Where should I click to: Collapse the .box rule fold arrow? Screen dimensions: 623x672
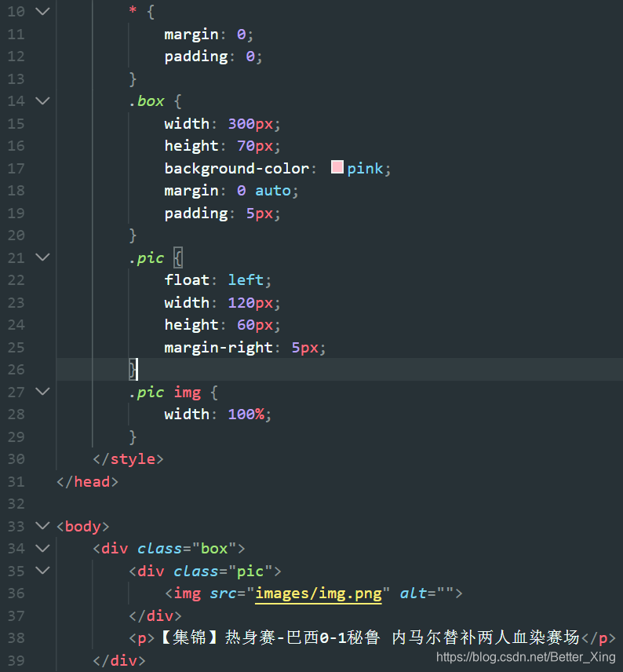point(42,100)
